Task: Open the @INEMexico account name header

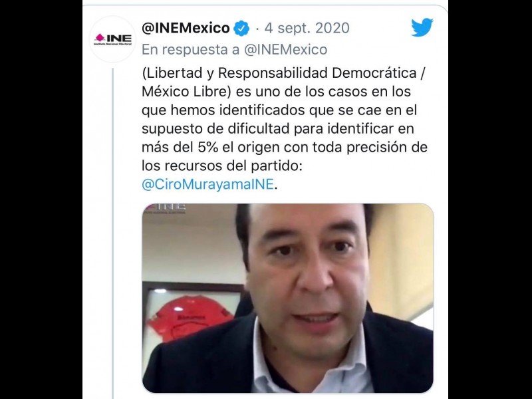Action: pyautogui.click(x=186, y=28)
